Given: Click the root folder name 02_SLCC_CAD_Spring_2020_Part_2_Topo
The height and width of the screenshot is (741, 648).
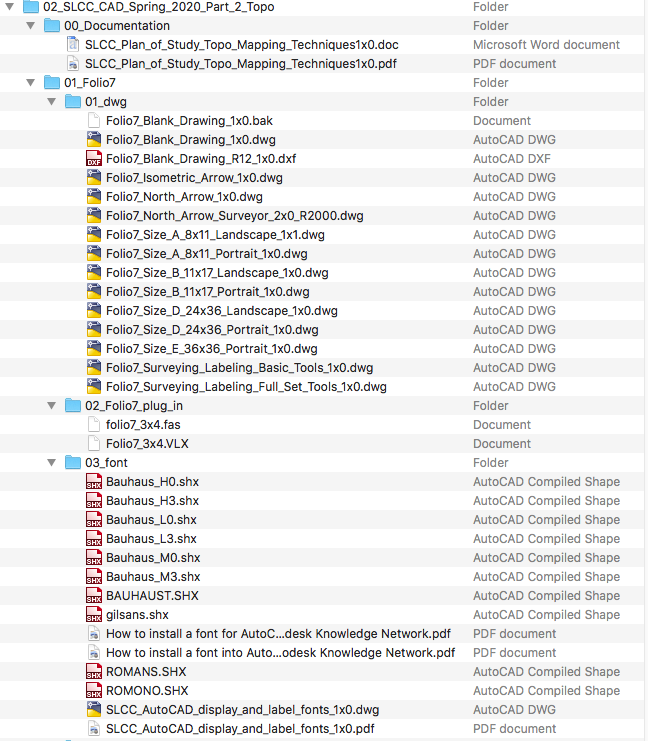Looking at the screenshot, I should (x=158, y=7).
